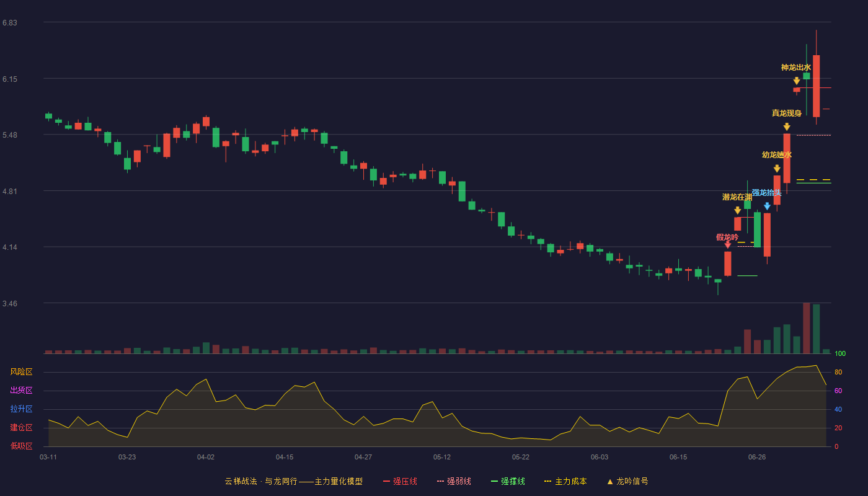Viewport: 868px width, 496px height.
Task: Click the yellow arrow under 幼龙嬉水 signal
Action: coord(777,169)
